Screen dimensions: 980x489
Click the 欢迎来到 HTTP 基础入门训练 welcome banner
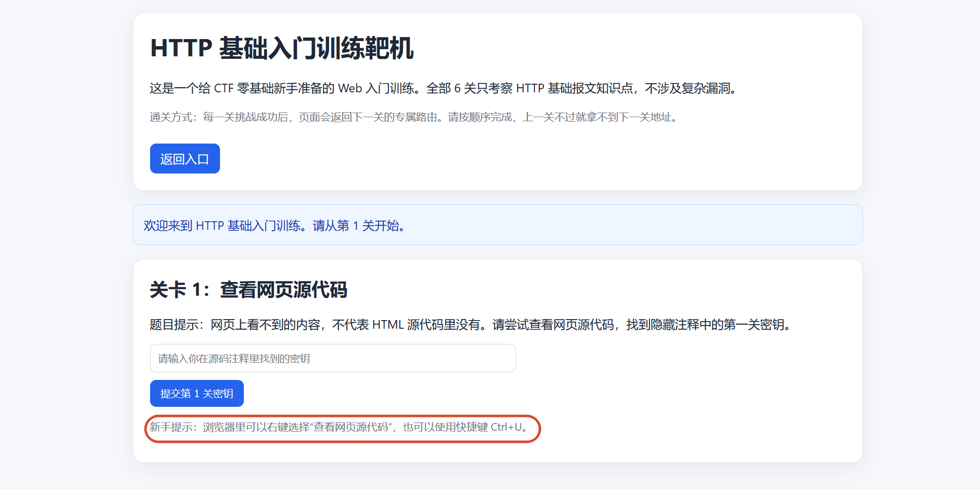click(x=497, y=225)
